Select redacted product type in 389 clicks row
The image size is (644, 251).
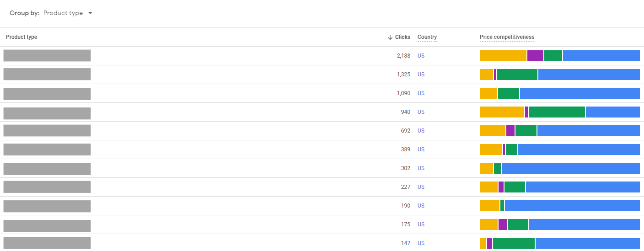(x=47, y=150)
